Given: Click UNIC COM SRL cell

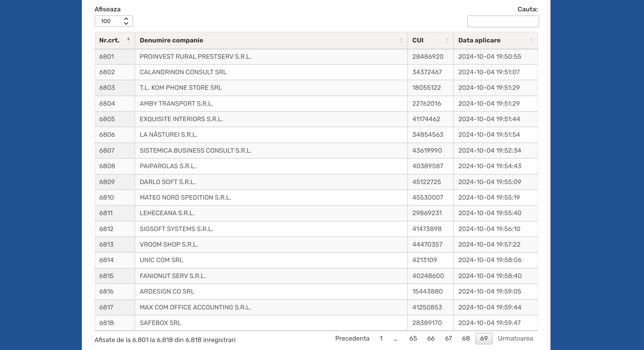Looking at the screenshot, I should pyautogui.click(x=271, y=260).
